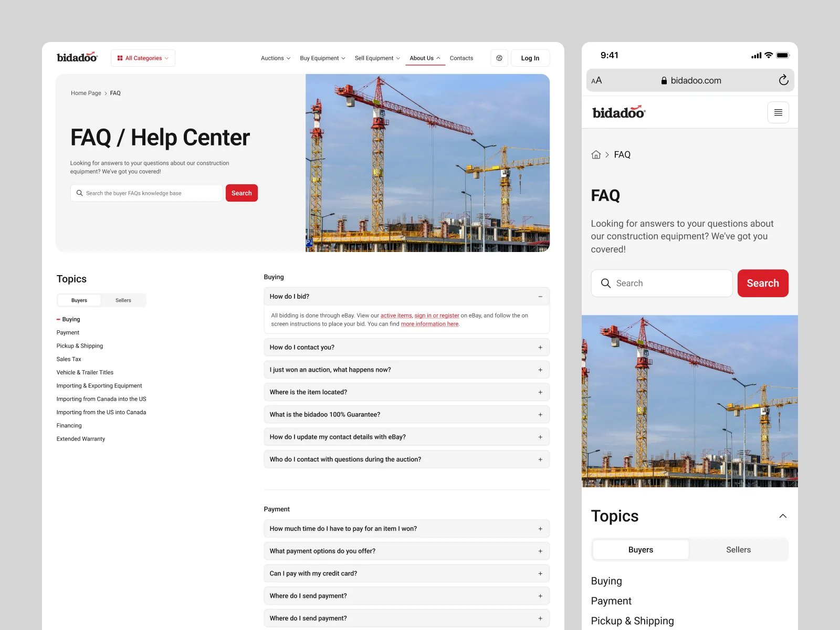Screen dimensions: 840x630
Task: Open the Buy Equipment menu
Action: tap(322, 58)
